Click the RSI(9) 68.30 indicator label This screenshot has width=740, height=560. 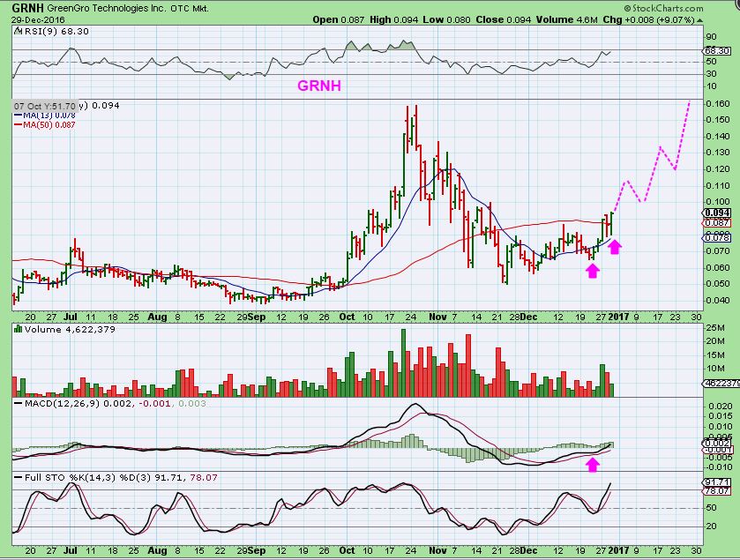click(56, 31)
